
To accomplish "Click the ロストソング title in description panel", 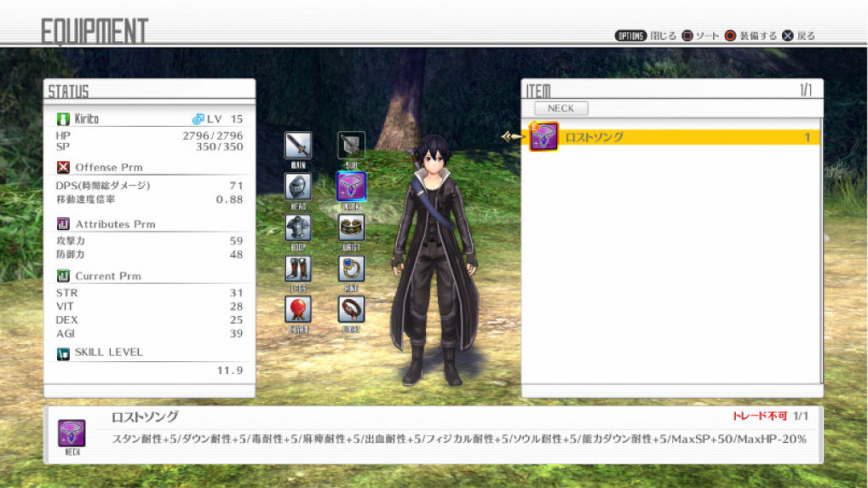I will pos(145,416).
